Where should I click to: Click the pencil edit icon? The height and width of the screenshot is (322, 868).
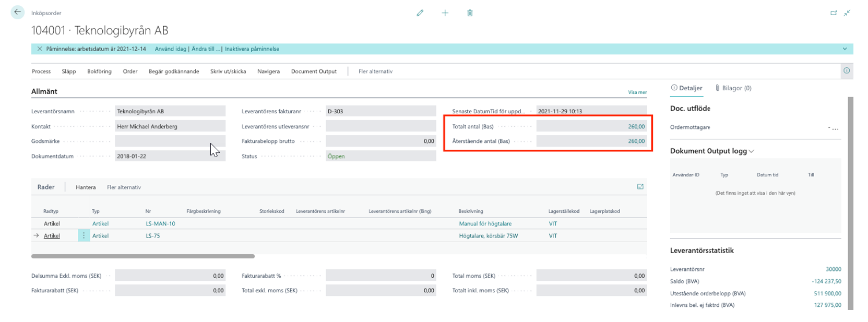(420, 13)
